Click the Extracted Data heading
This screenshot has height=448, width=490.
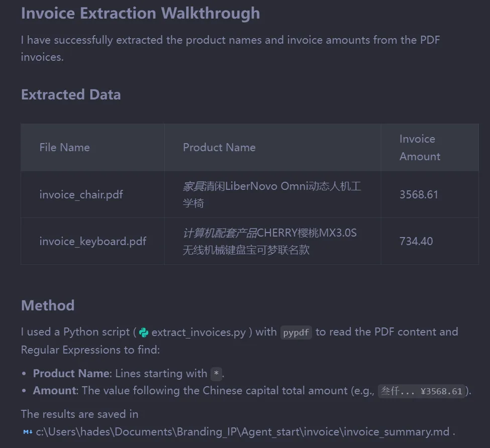pyautogui.click(x=71, y=94)
